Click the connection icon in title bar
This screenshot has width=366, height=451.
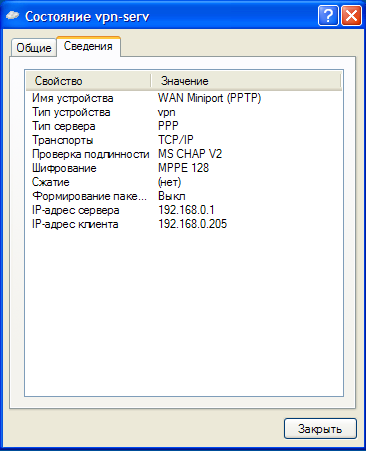pyautogui.click(x=12, y=16)
